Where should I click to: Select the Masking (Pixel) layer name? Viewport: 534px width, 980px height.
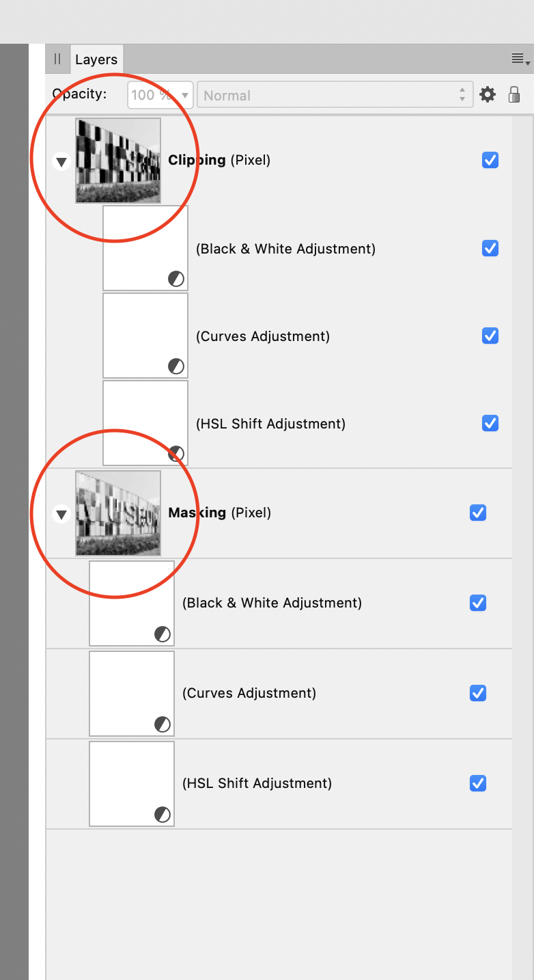(220, 513)
